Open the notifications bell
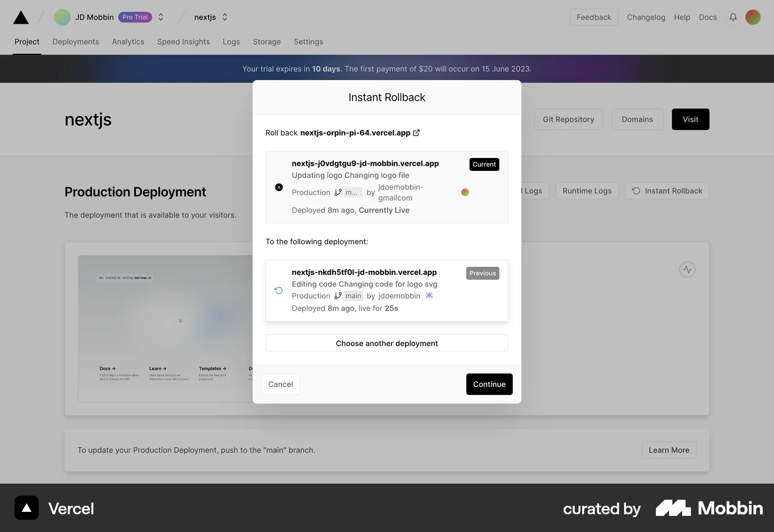 point(733,17)
